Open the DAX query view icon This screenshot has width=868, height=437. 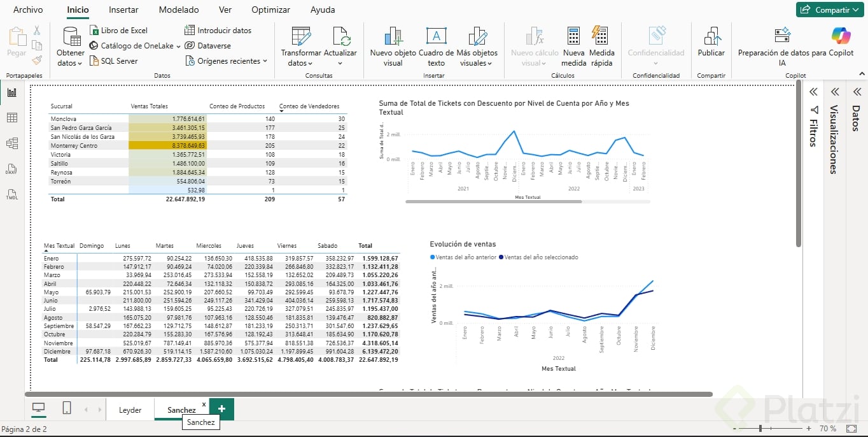click(12, 169)
